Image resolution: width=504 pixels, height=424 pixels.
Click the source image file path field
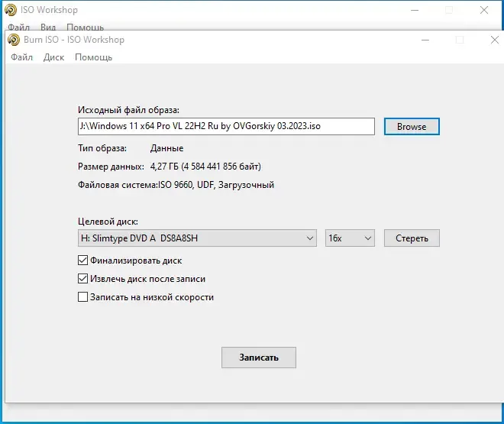tap(226, 126)
